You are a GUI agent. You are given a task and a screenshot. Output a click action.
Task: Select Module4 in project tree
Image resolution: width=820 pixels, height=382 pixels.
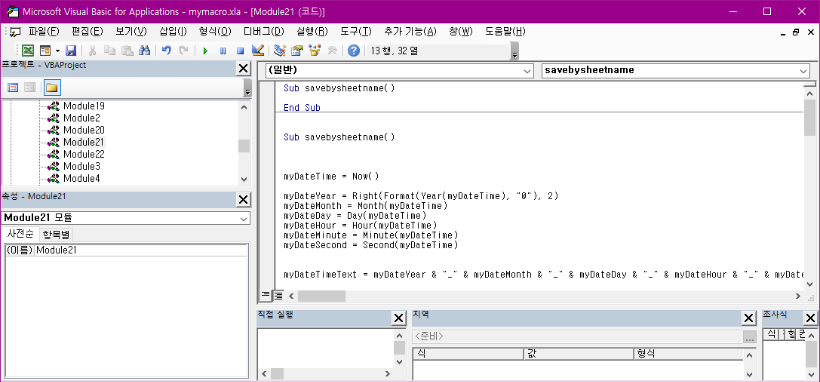pyautogui.click(x=82, y=178)
